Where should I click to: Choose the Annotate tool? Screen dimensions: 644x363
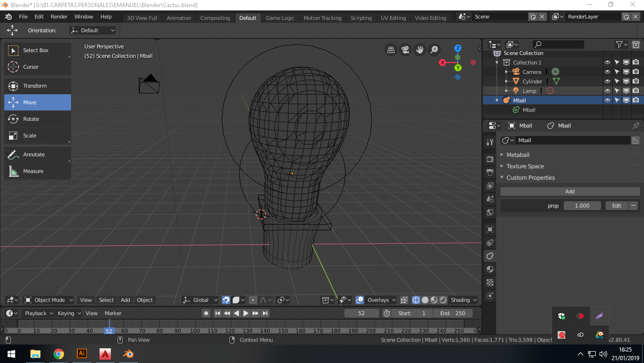[37, 154]
